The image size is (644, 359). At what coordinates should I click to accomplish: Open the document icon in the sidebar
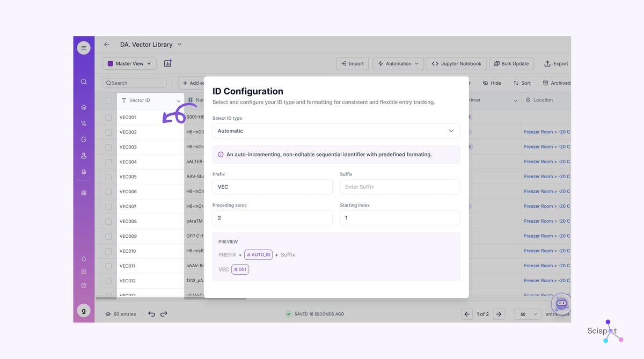(83, 171)
